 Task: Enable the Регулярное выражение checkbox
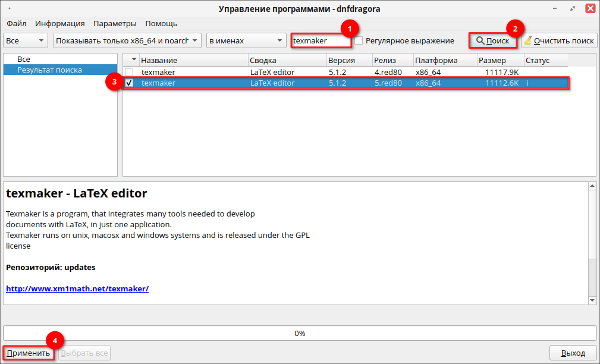359,40
